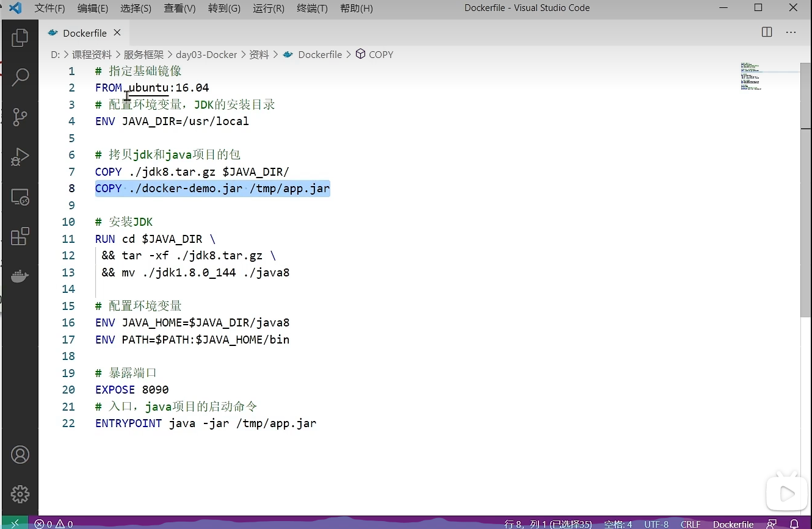Open the Explorer view in activity bar
This screenshot has width=812, height=529.
click(x=20, y=38)
